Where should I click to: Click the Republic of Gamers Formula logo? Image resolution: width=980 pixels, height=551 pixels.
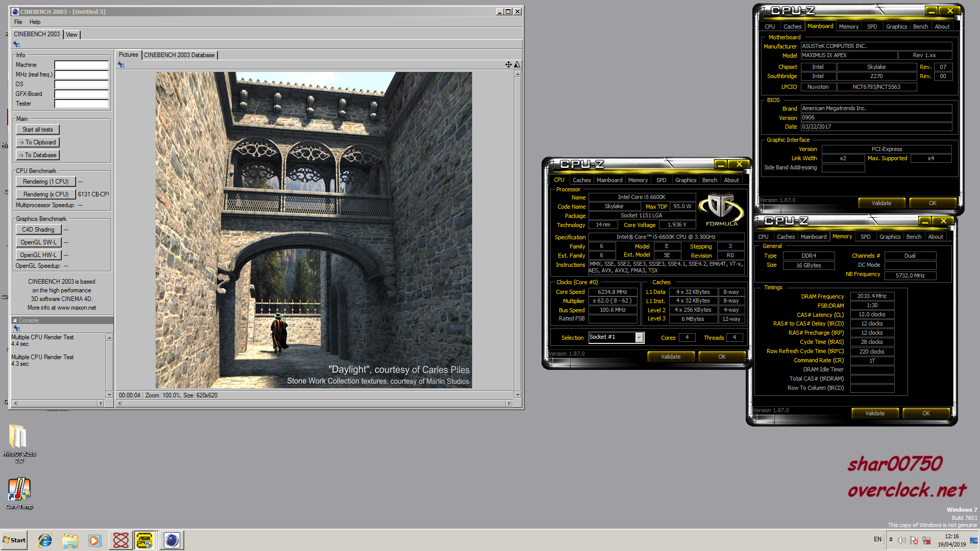tap(721, 209)
